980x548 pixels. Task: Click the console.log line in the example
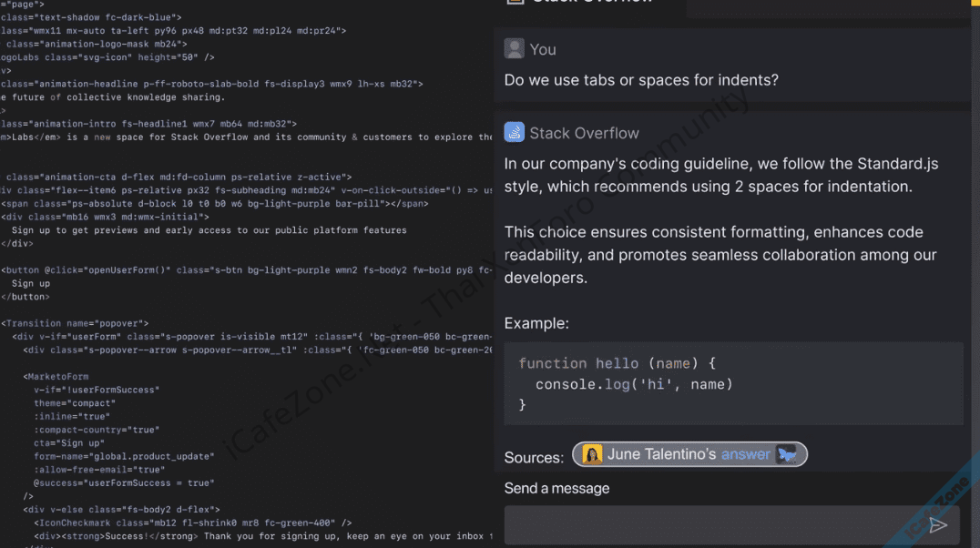(x=634, y=384)
